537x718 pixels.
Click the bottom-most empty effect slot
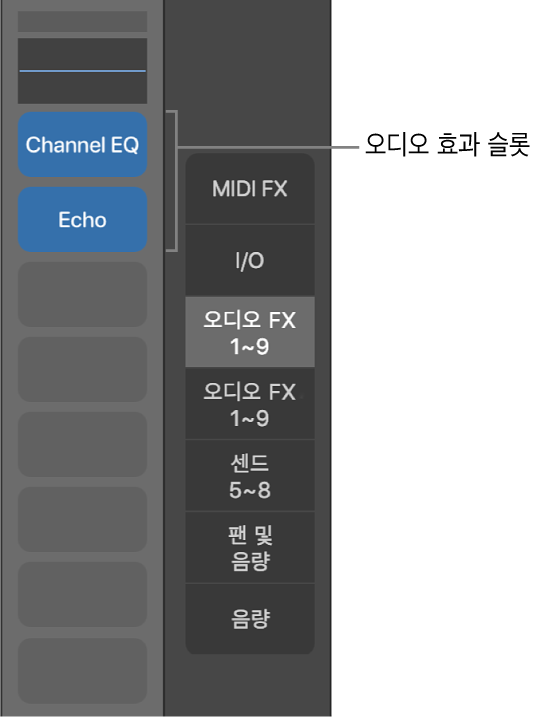point(82,671)
